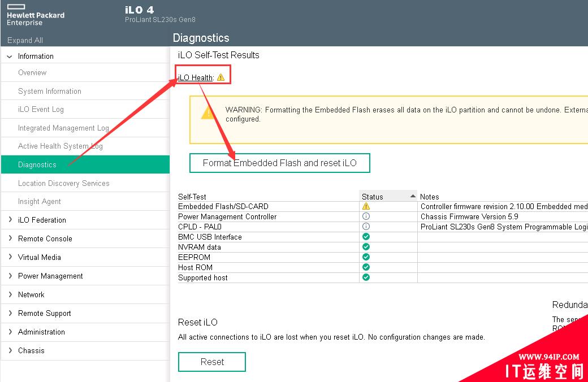Image resolution: width=588 pixels, height=382 pixels.
Task: Click the CPLD - PAL0 info icon
Action: point(366,227)
